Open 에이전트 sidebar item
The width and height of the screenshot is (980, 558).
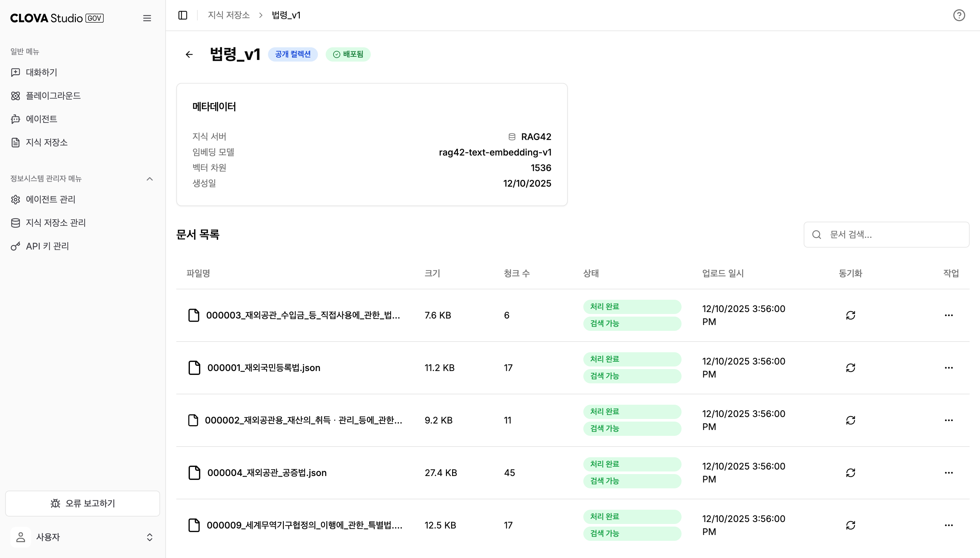point(41,119)
